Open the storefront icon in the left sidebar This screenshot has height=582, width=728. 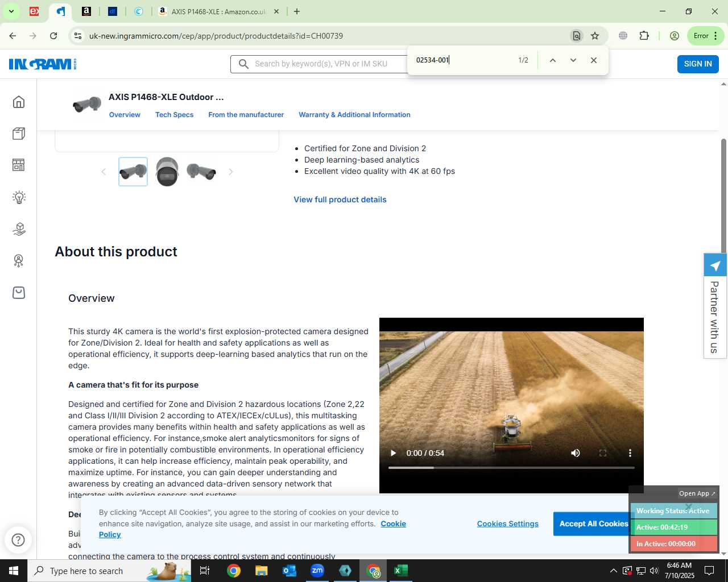19,165
